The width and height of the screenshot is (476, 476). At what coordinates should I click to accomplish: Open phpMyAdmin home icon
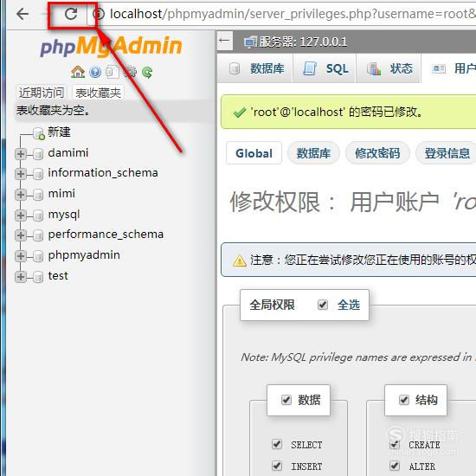coord(78,72)
